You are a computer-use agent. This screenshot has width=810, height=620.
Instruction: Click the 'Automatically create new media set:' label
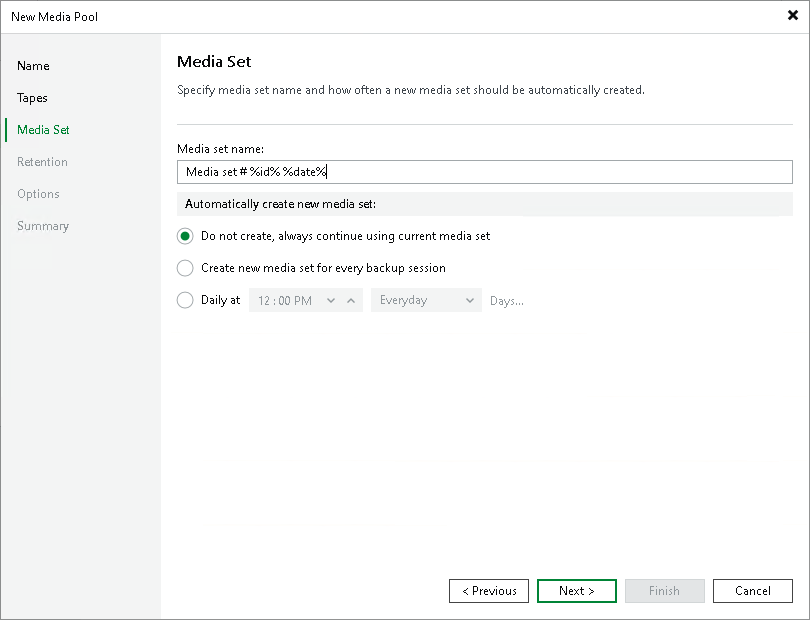tap(281, 204)
